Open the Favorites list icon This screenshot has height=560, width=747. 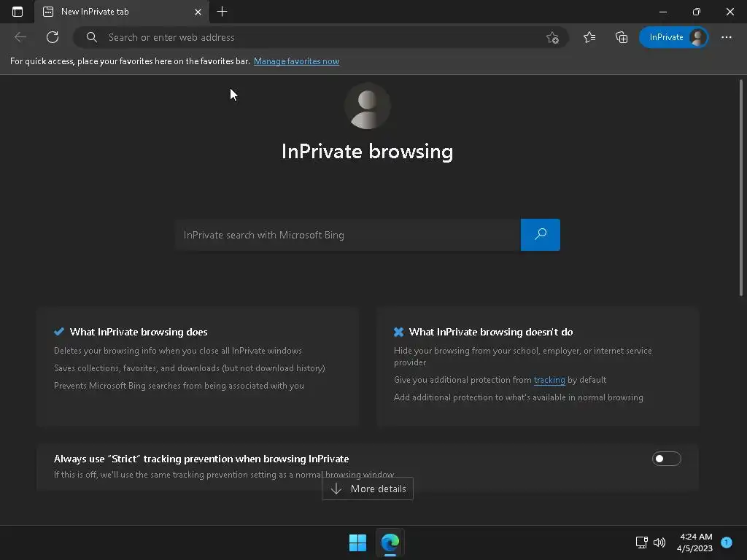point(589,37)
